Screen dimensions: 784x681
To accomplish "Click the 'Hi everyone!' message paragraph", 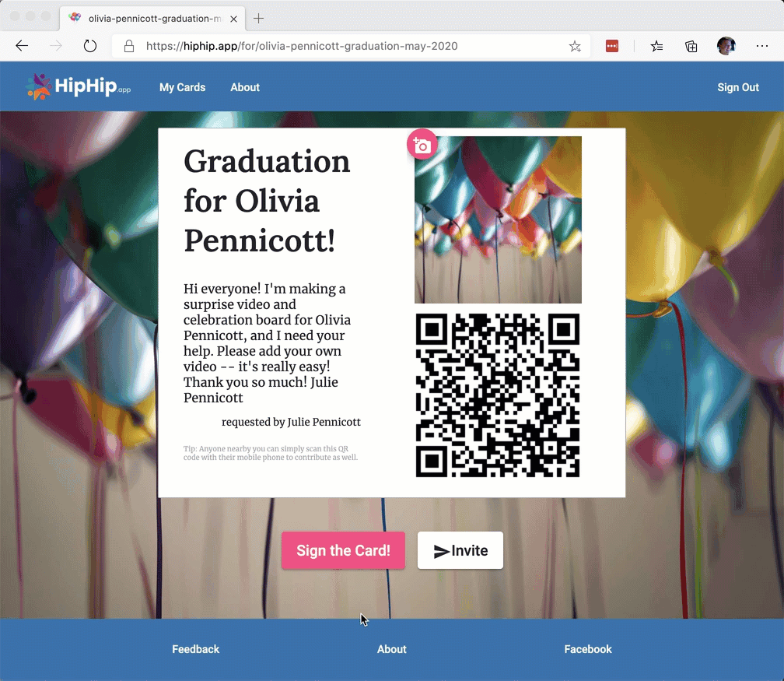I will [x=267, y=342].
